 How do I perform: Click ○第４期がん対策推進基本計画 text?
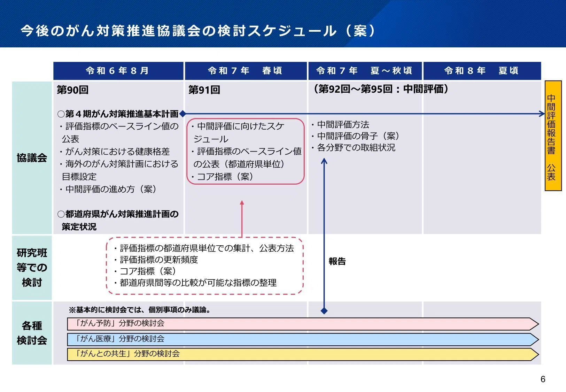(x=118, y=114)
